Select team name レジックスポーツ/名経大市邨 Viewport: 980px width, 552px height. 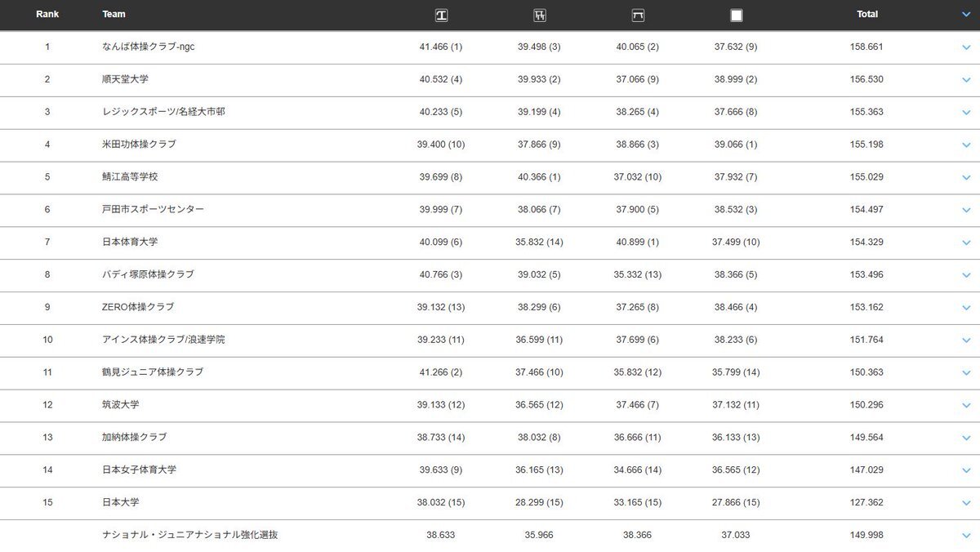click(163, 112)
